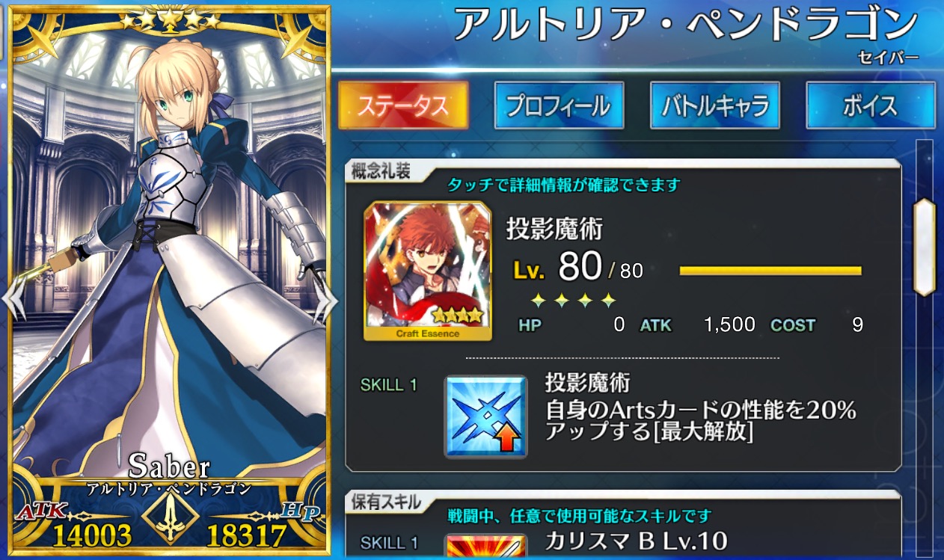
Task: Tap the 保有スキル section header
Action: [x=387, y=502]
